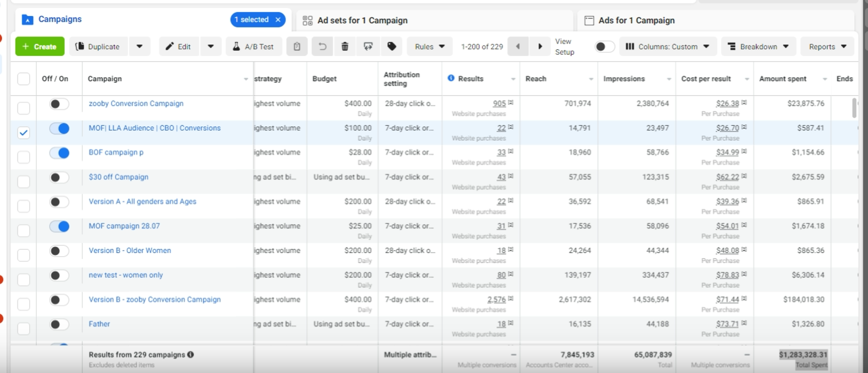Image resolution: width=868 pixels, height=373 pixels.
Task: Open Results column sort arrow
Action: [x=513, y=79]
